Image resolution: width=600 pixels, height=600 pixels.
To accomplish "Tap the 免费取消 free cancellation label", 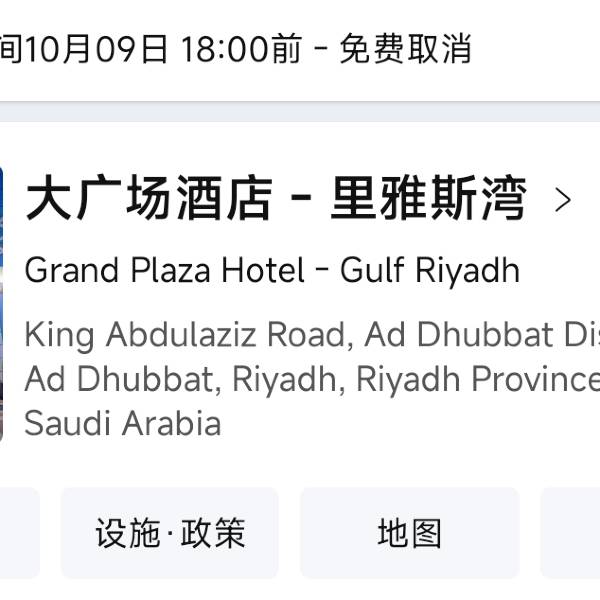I will (405, 49).
